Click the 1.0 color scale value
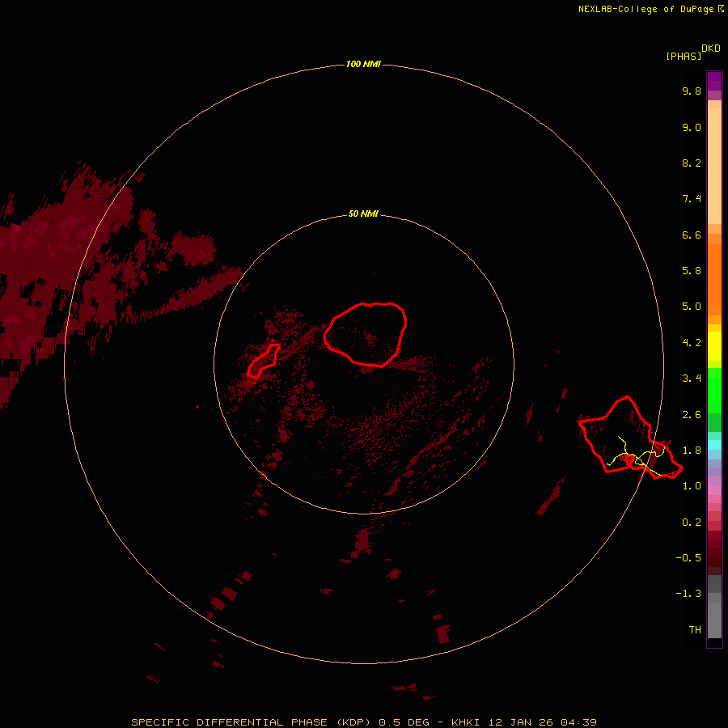The width and height of the screenshot is (728, 728). click(x=692, y=486)
